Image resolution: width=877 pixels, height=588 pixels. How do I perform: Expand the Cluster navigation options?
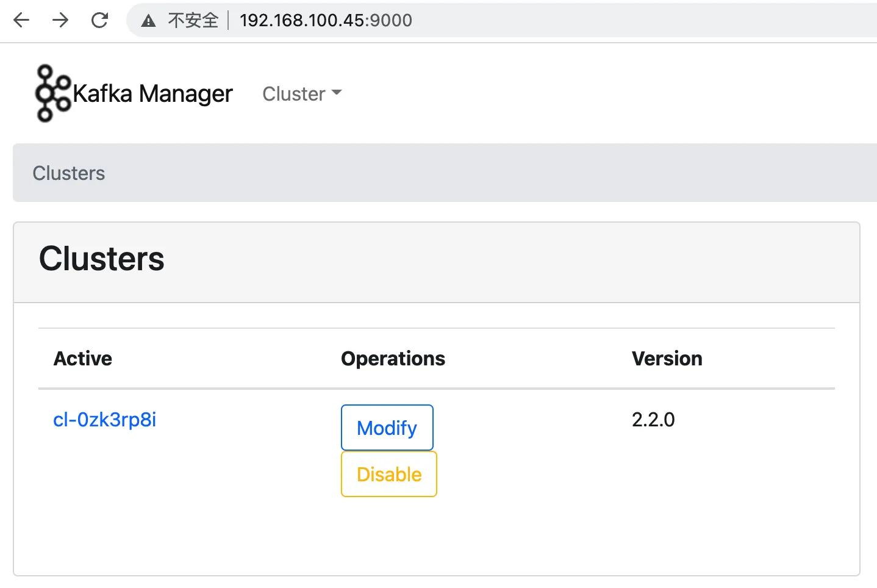click(x=301, y=93)
